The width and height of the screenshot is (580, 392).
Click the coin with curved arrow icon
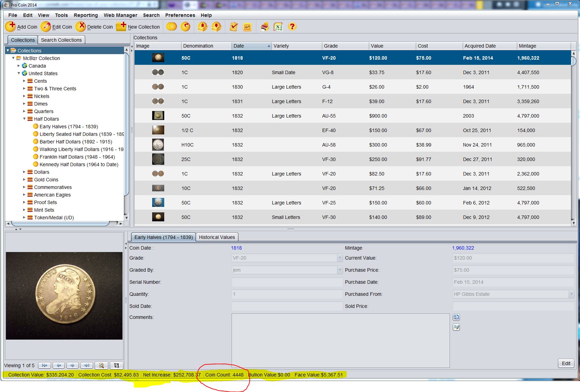click(186, 27)
